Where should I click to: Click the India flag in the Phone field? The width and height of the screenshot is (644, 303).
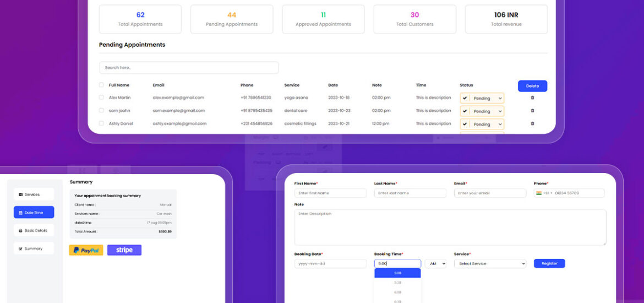point(538,193)
